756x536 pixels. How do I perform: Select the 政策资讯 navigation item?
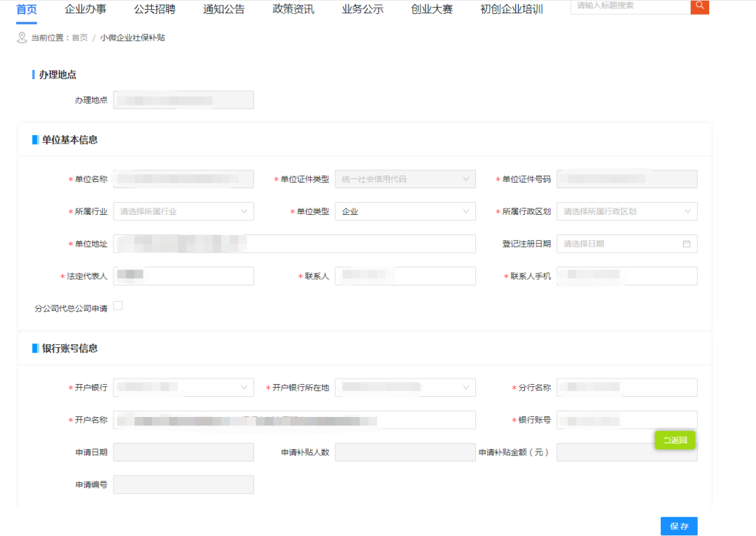pyautogui.click(x=292, y=10)
